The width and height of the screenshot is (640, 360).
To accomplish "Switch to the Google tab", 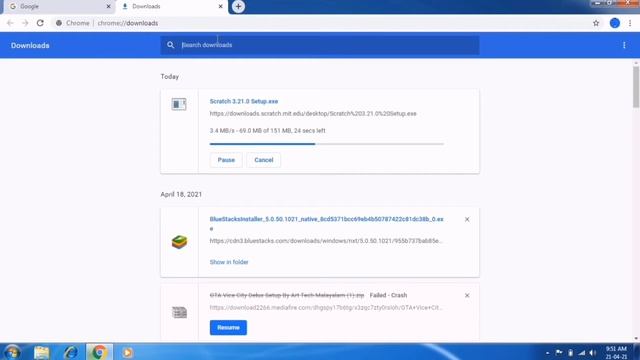I will click(59, 7).
